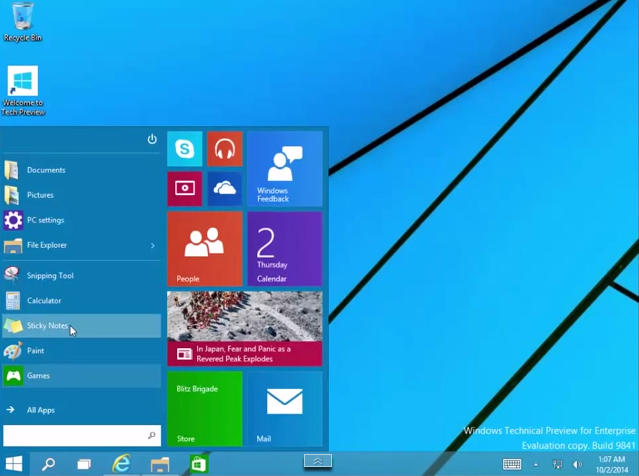Open the network status tray icon
Image resolution: width=639 pixels, height=476 pixels.
(557, 464)
